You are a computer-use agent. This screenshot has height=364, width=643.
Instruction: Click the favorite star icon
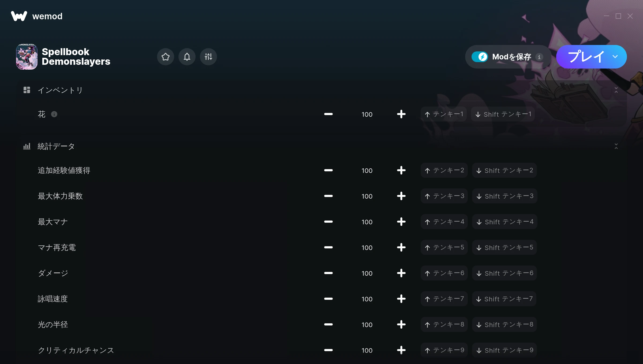click(165, 57)
